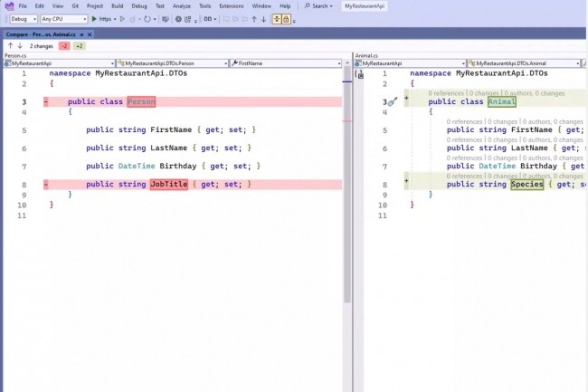Click the red -2 removed changes badge

point(64,45)
